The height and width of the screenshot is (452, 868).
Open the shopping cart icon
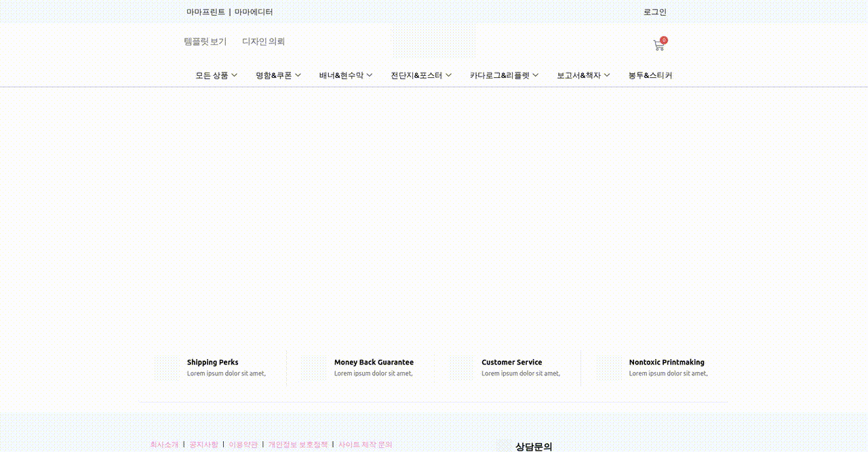tap(658, 45)
